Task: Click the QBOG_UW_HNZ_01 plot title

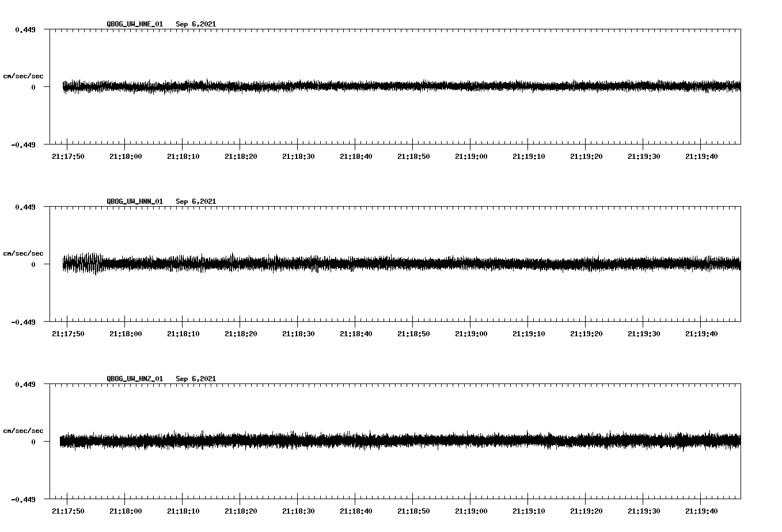Action: click(135, 379)
